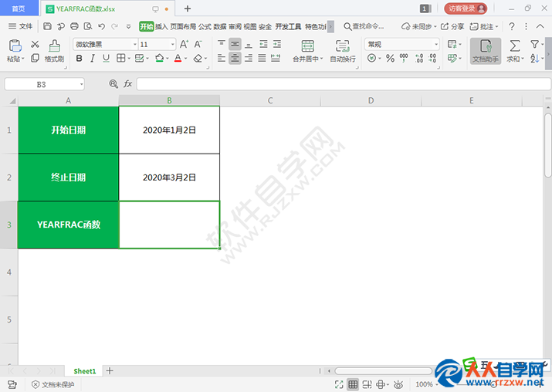552x392 pixels.
Task: Toggle Underline formatting
Action: [106, 58]
